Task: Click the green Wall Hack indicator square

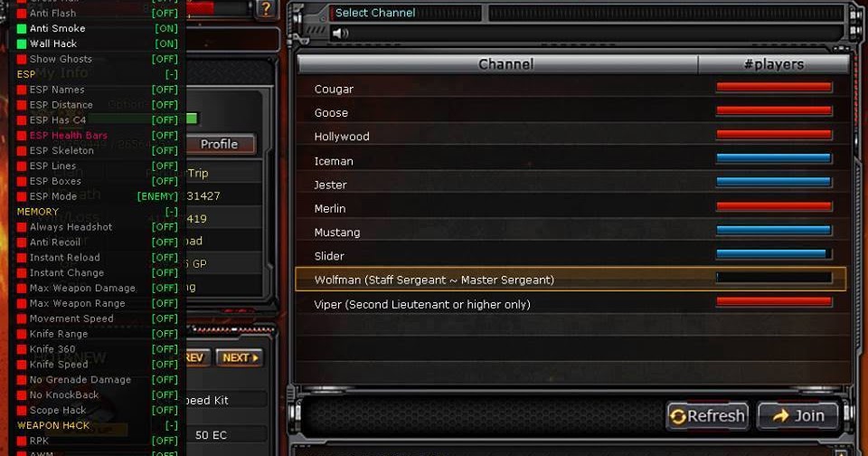Action: click(x=22, y=43)
